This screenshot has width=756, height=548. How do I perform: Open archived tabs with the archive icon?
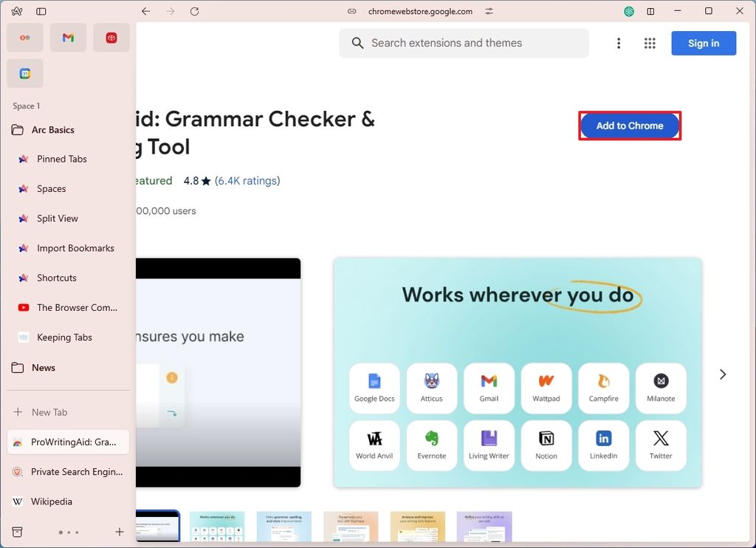coord(17,532)
